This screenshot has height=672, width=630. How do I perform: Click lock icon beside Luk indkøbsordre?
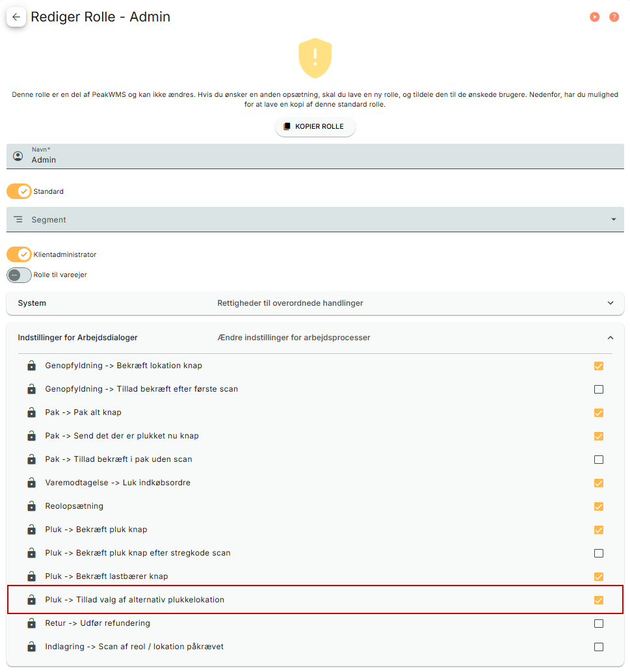pos(32,483)
